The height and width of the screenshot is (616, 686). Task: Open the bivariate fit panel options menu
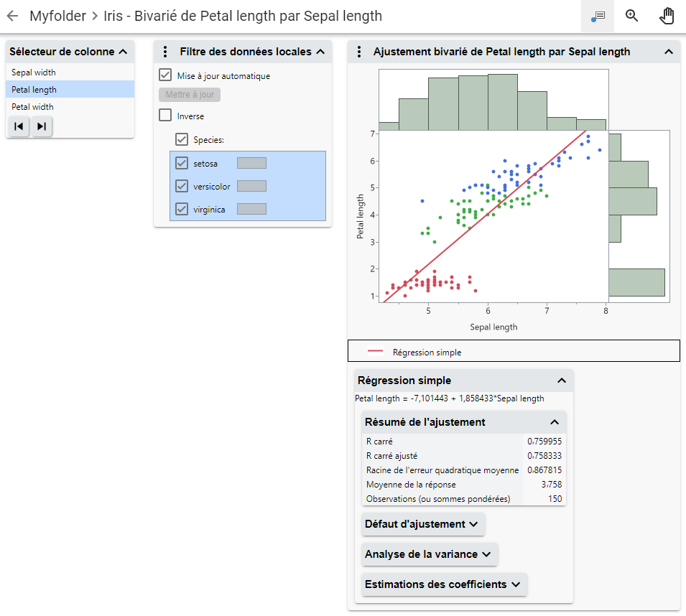click(x=358, y=52)
